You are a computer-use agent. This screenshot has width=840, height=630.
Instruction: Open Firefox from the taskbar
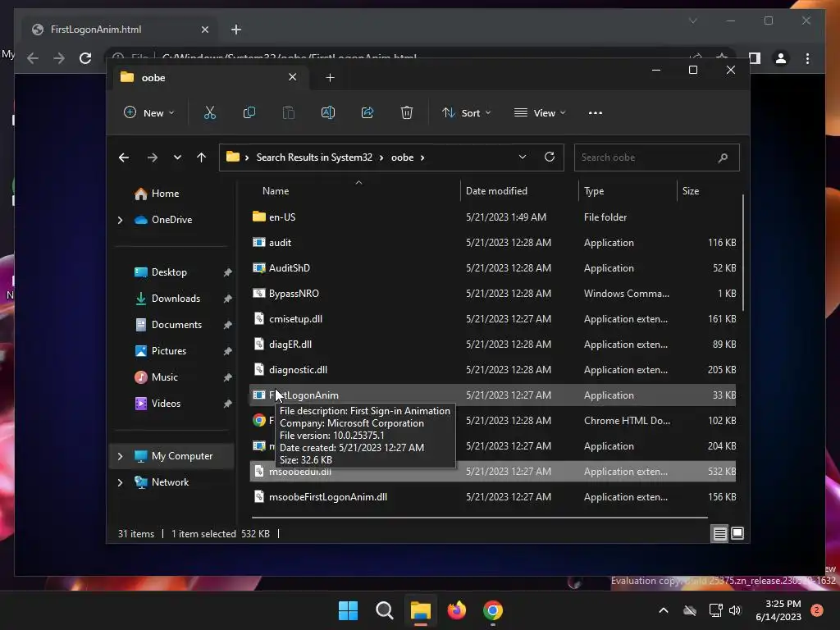coord(456,610)
